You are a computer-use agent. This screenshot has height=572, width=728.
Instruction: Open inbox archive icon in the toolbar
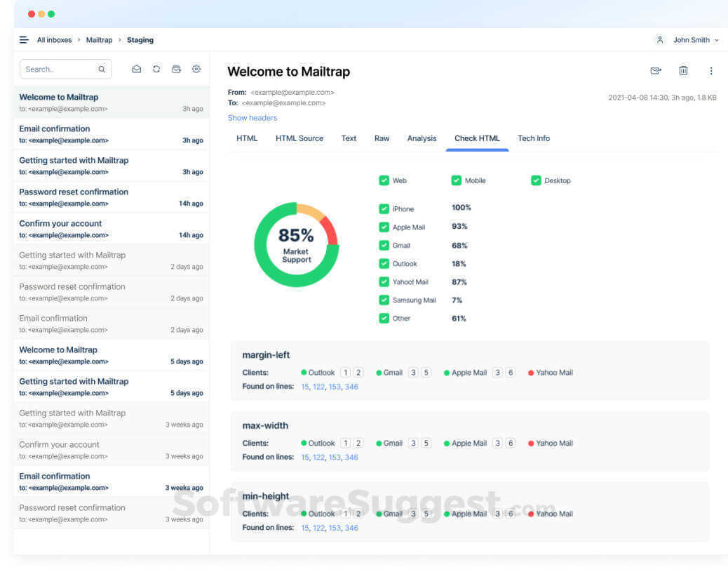tap(176, 69)
